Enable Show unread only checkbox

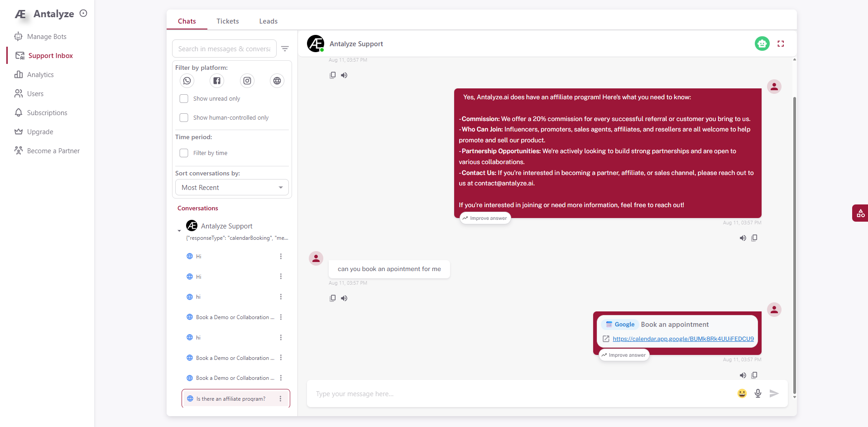click(184, 99)
